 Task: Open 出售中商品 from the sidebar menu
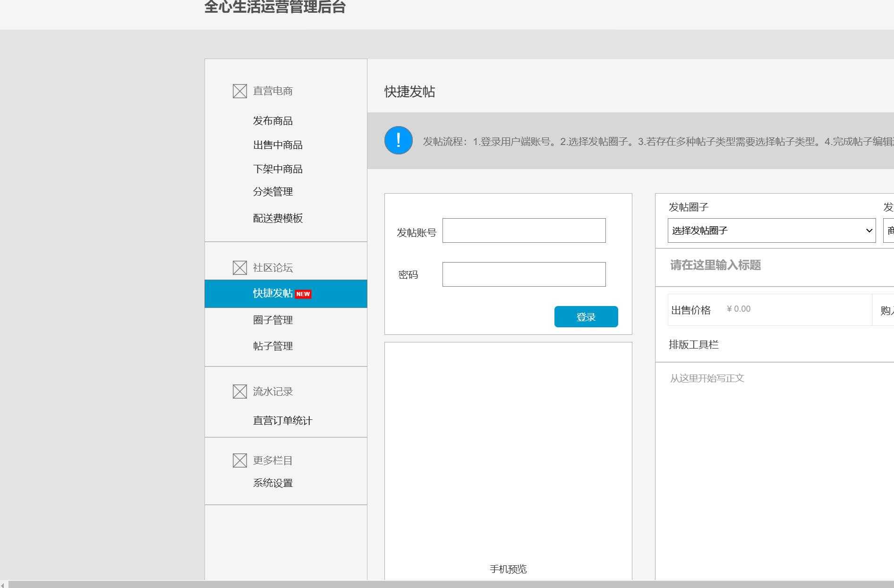tap(278, 145)
